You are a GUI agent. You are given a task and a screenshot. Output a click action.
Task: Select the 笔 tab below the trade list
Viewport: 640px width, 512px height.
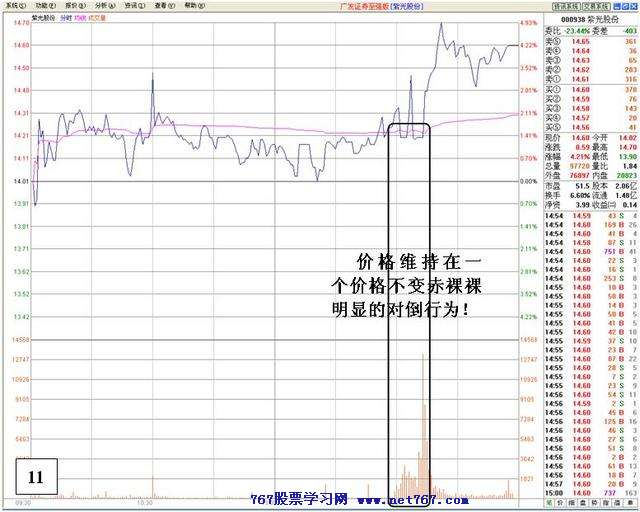tap(551, 501)
